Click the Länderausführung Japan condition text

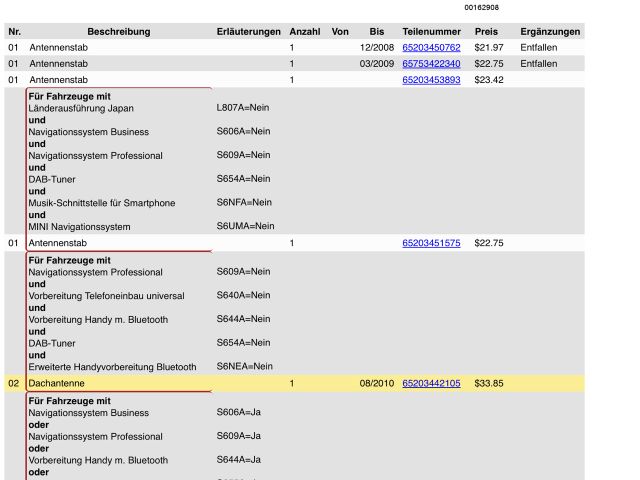[81, 108]
